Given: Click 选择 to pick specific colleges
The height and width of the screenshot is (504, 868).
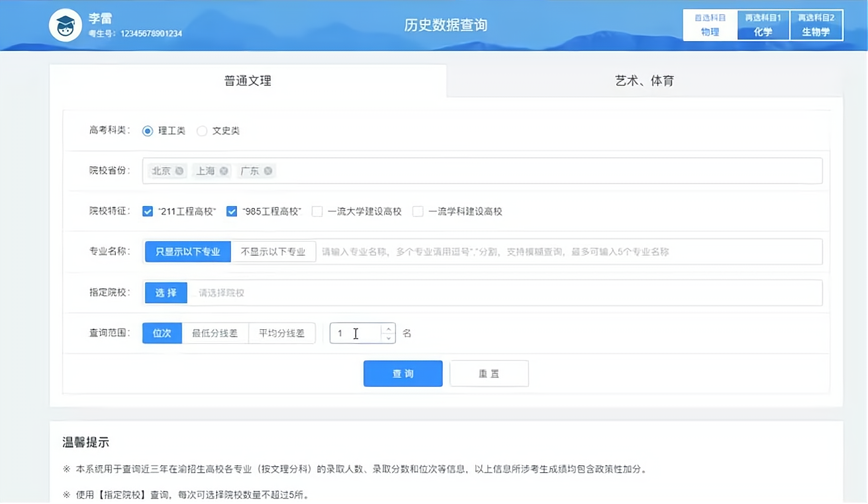Looking at the screenshot, I should click(x=165, y=292).
